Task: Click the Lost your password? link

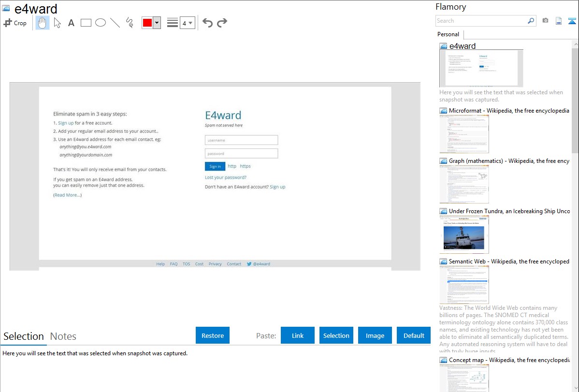Action: point(226,177)
